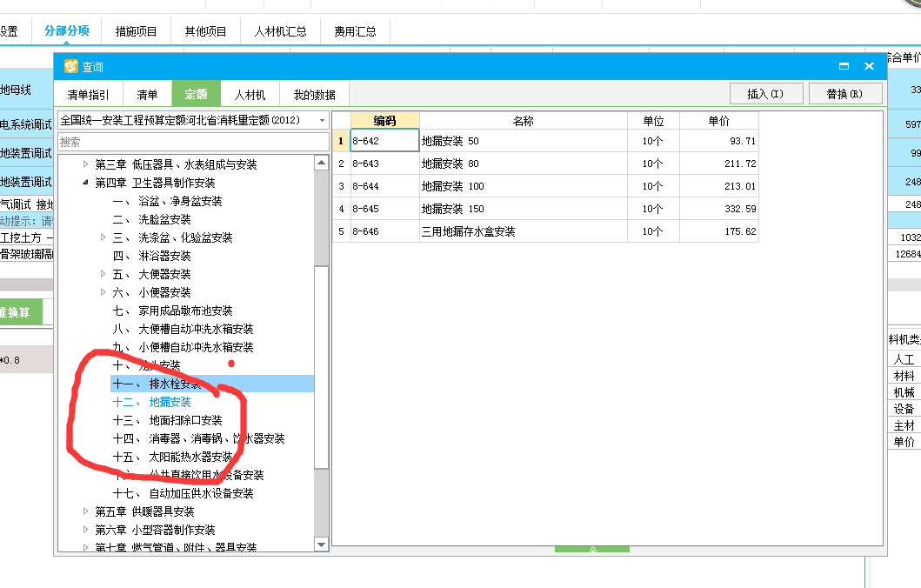
Task: Select 十七、自动加压供水设备安装
Action: coord(184,493)
